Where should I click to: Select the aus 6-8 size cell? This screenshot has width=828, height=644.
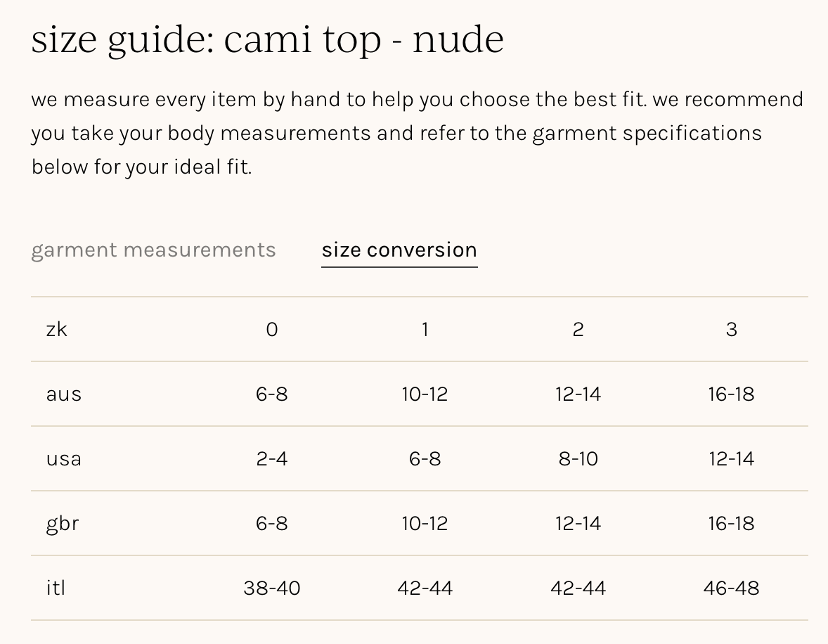(x=272, y=394)
